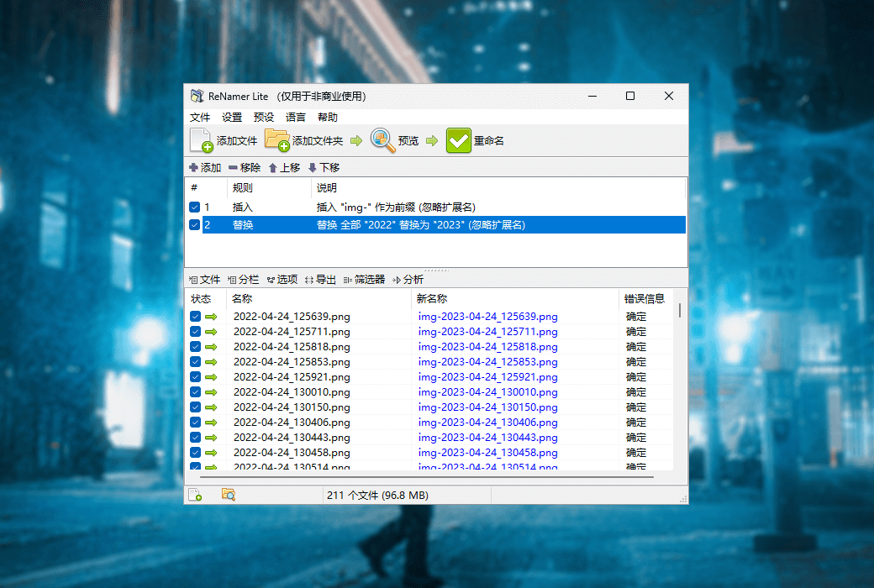Click the status bar add-file icon
Viewport: 874px width, 588px height.
click(x=195, y=495)
